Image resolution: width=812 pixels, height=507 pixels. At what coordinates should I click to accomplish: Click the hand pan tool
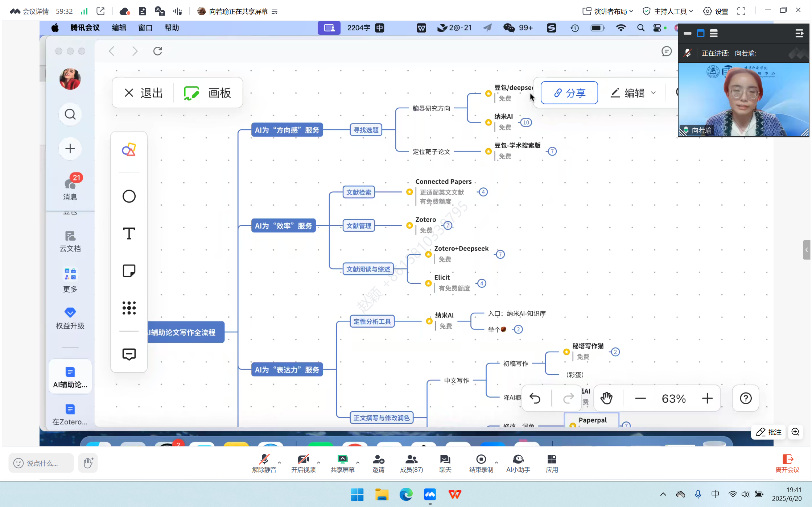606,398
